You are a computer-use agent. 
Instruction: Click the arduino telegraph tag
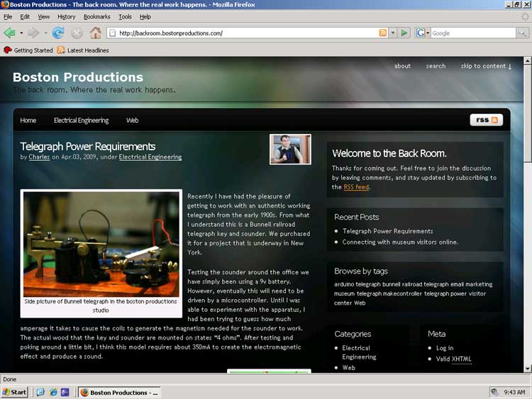pos(357,284)
